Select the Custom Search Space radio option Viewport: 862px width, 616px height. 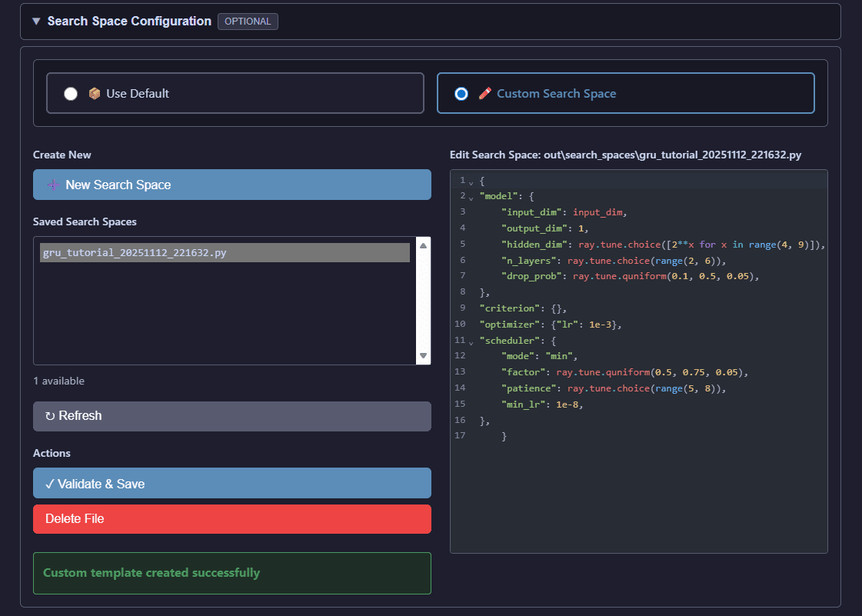click(461, 94)
